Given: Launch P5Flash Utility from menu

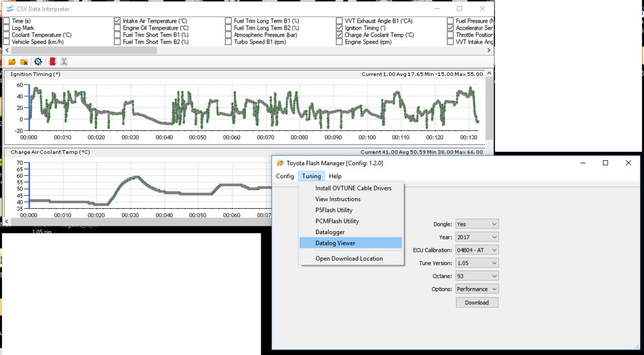Looking at the screenshot, I should (351, 210).
